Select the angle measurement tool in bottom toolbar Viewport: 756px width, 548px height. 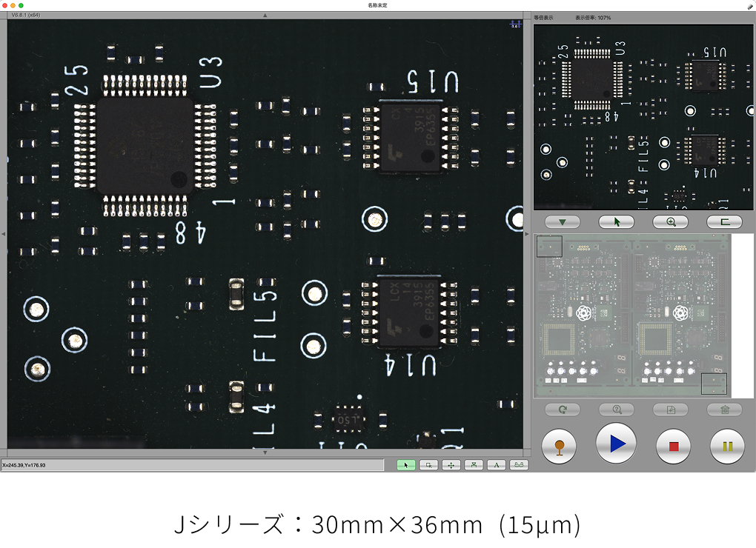pos(497,465)
